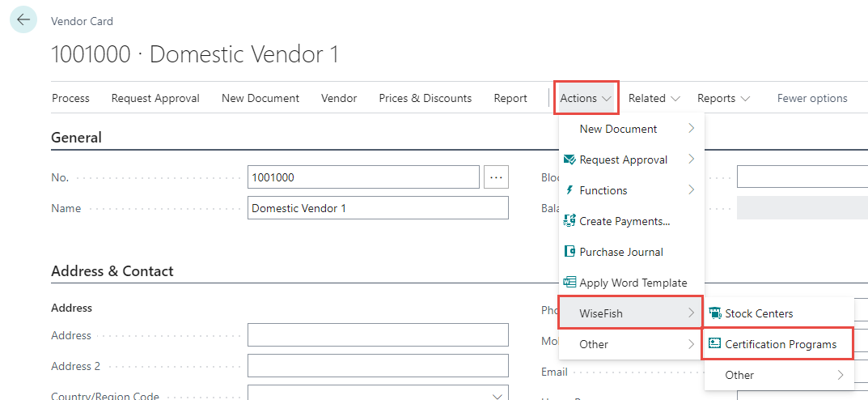Click the back arrow button
The width and height of the screenshot is (868, 400).
[x=23, y=20]
